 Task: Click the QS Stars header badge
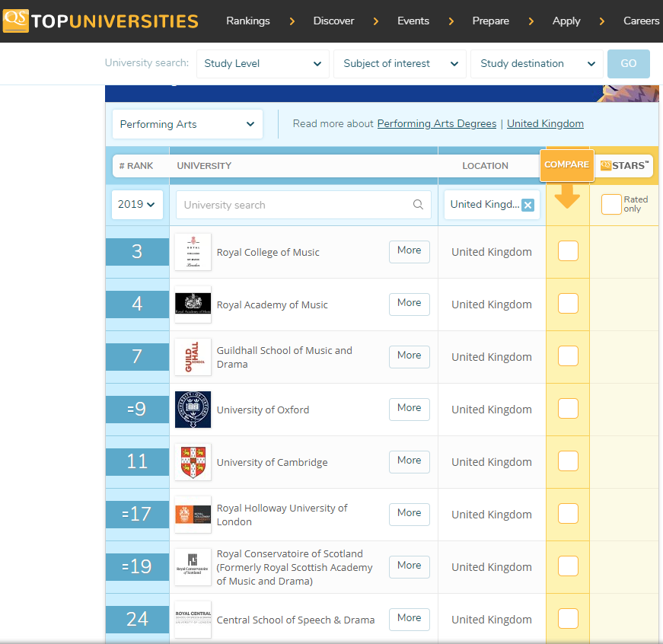click(x=624, y=165)
